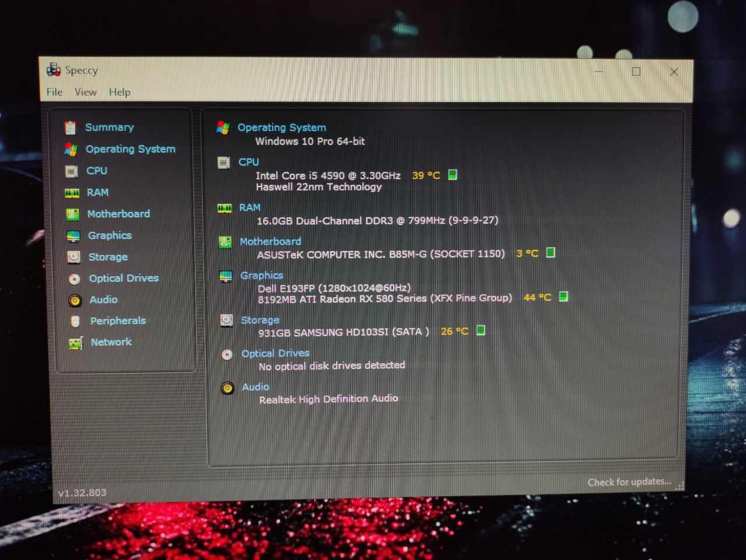Viewport: 746px width, 560px height.
Task: Click 'Realtek High Definition Audio' text
Action: pyautogui.click(x=329, y=399)
